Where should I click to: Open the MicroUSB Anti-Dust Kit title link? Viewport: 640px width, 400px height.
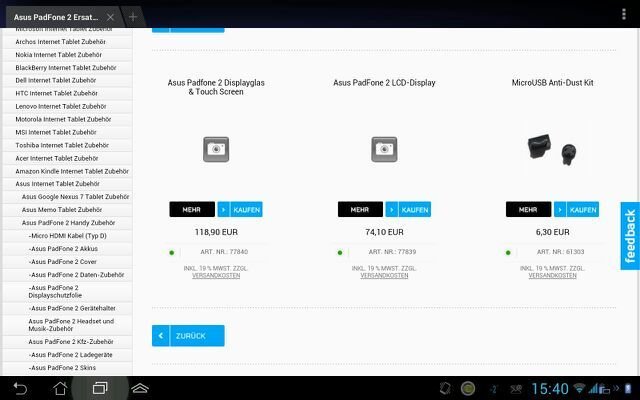pyautogui.click(x=552, y=82)
